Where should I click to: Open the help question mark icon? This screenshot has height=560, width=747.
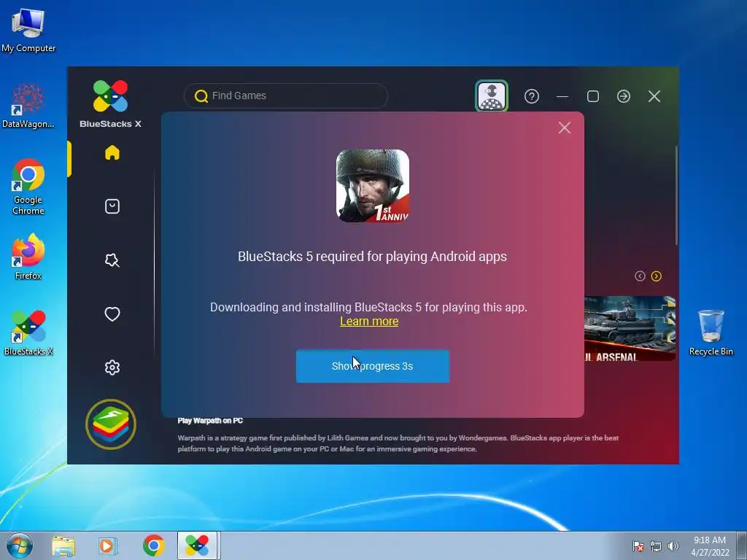[532, 97]
